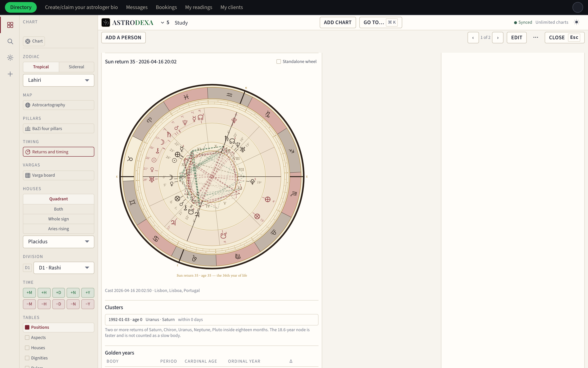The width and height of the screenshot is (588, 368).
Task: Go to next chart arrow
Action: pos(498,37)
